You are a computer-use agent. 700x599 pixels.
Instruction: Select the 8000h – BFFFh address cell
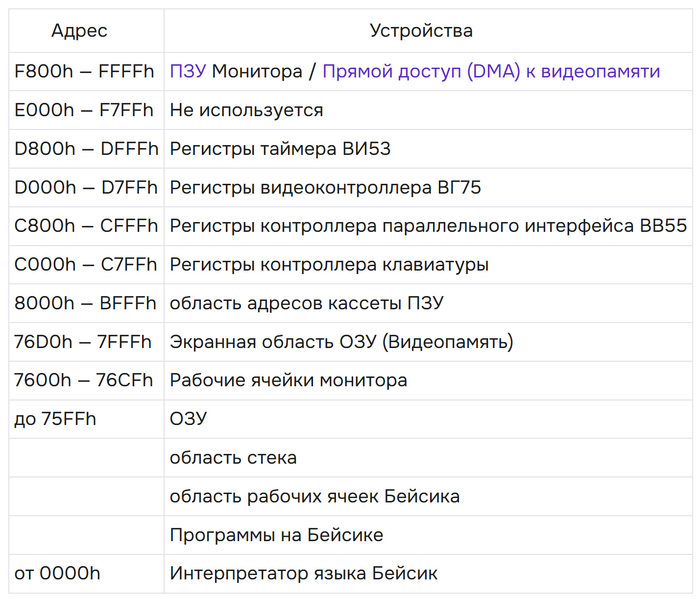click(85, 303)
